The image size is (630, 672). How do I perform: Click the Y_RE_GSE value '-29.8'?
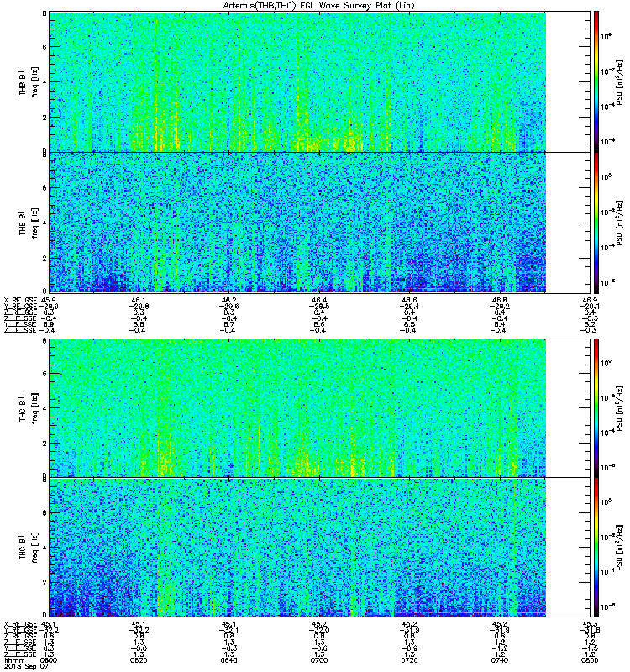[x=139, y=307]
